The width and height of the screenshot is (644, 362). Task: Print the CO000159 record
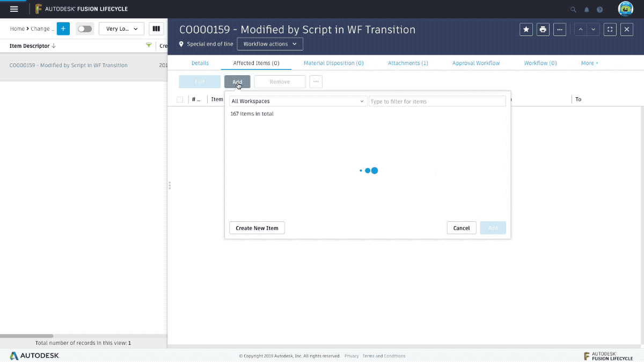click(543, 30)
